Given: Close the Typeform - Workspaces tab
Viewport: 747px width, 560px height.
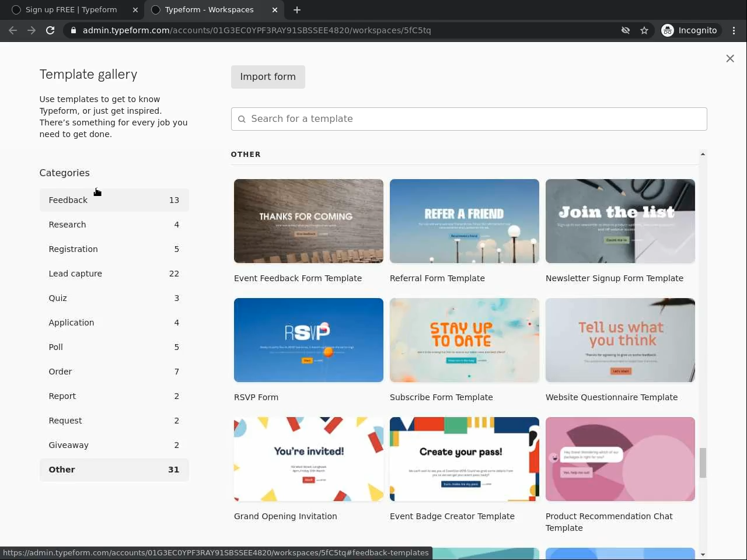Looking at the screenshot, I should click(x=275, y=10).
